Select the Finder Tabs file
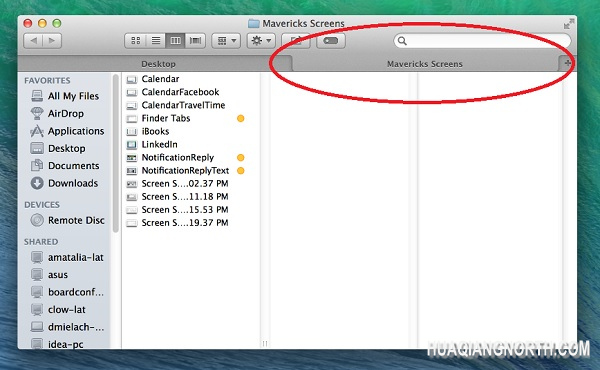 click(x=158, y=118)
